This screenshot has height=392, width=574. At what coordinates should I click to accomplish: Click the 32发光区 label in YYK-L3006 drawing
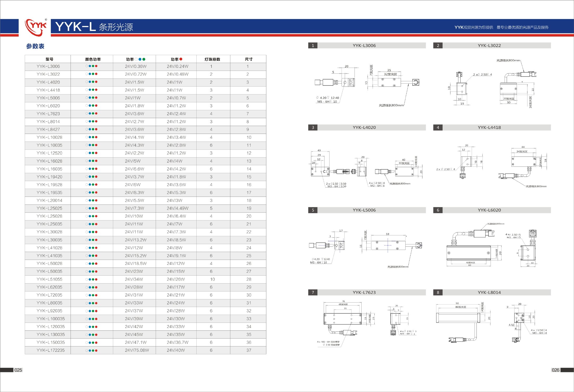point(390,74)
